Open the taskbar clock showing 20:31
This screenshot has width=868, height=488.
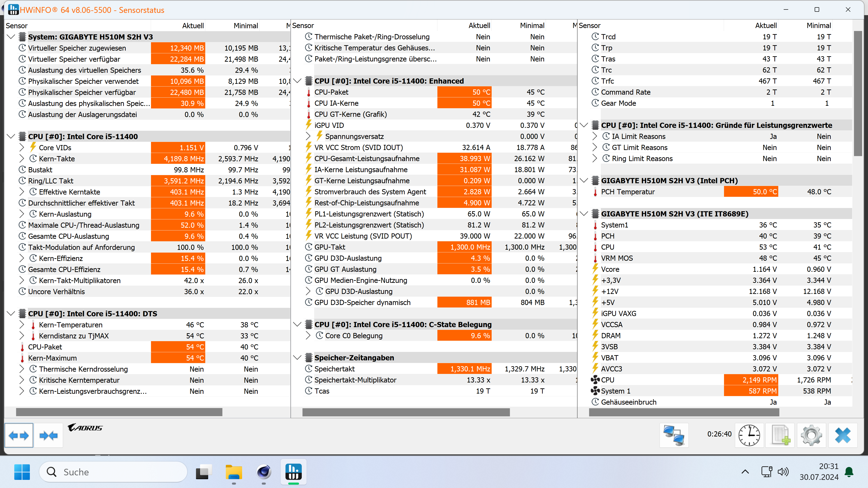819,472
